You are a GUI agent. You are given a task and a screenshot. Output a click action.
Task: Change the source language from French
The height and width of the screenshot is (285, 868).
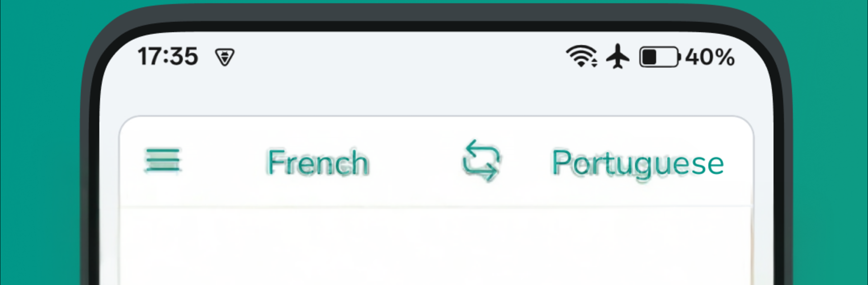(x=318, y=162)
